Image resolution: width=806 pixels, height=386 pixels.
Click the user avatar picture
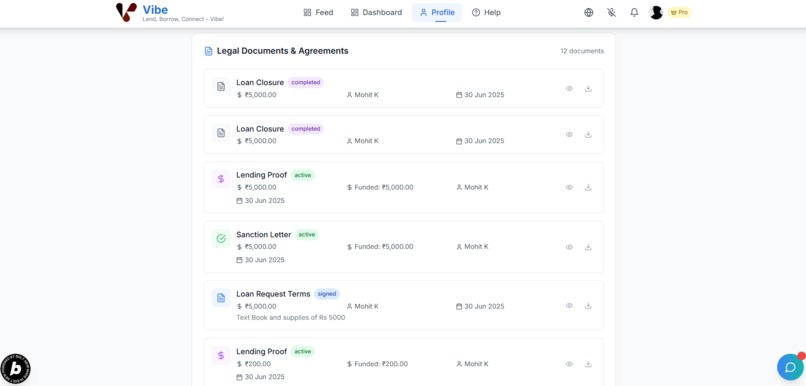click(x=656, y=12)
